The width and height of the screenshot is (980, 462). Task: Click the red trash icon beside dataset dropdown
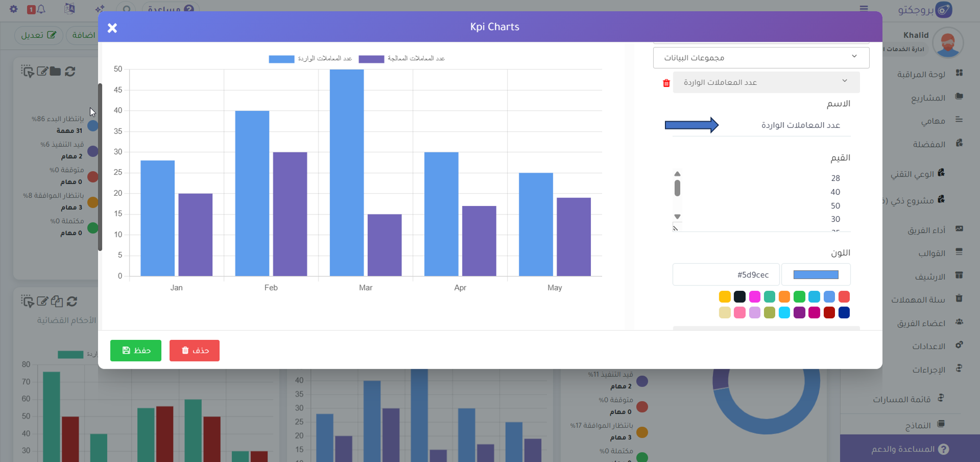(x=666, y=83)
